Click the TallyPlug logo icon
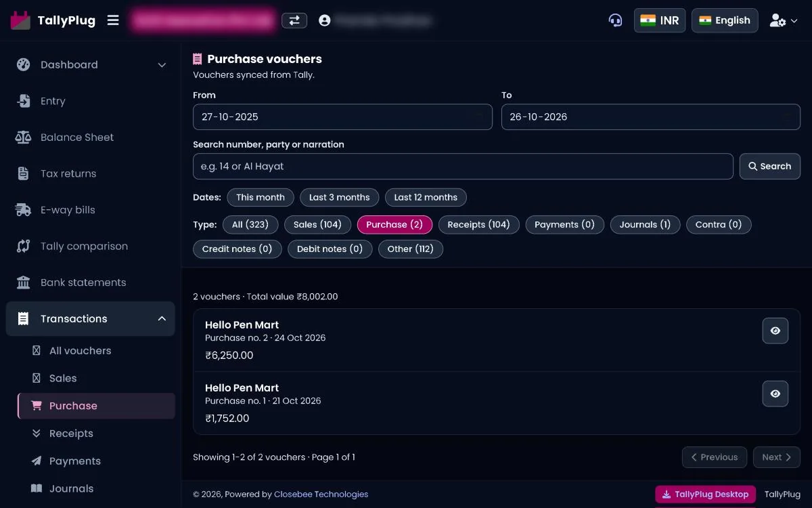812x508 pixels. point(21,20)
